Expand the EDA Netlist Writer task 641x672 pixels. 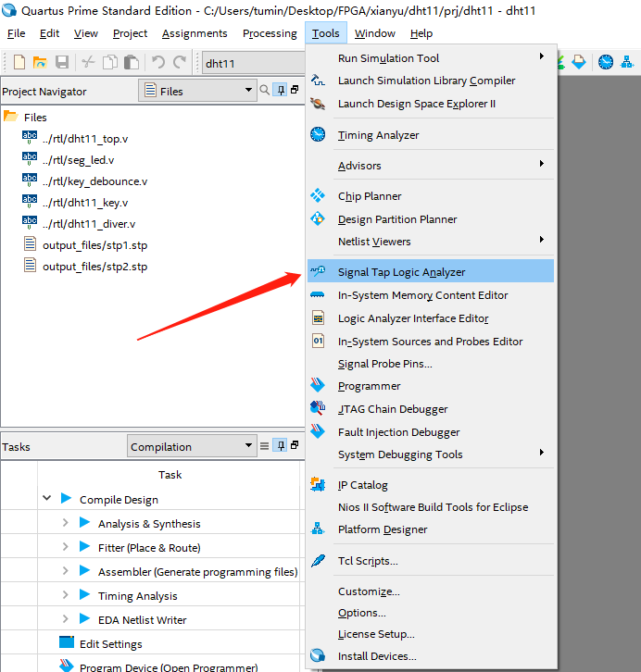pos(65,618)
